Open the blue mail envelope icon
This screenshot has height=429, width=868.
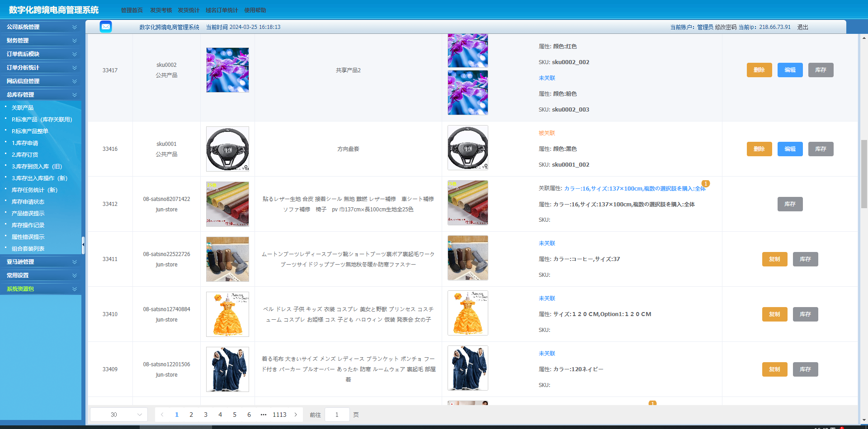tap(106, 27)
